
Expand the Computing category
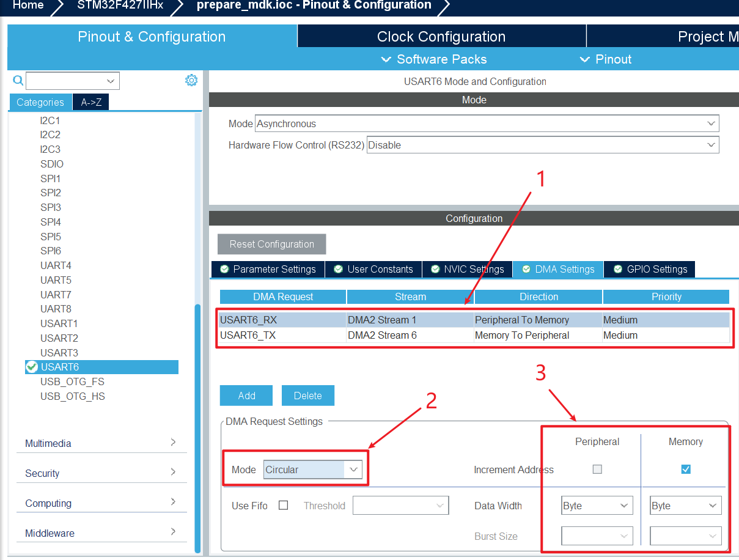pos(101,503)
